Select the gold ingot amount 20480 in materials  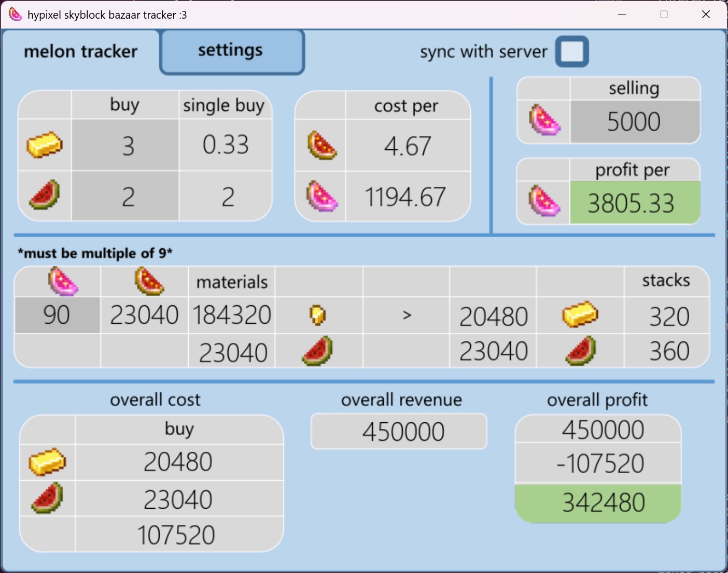(x=494, y=316)
